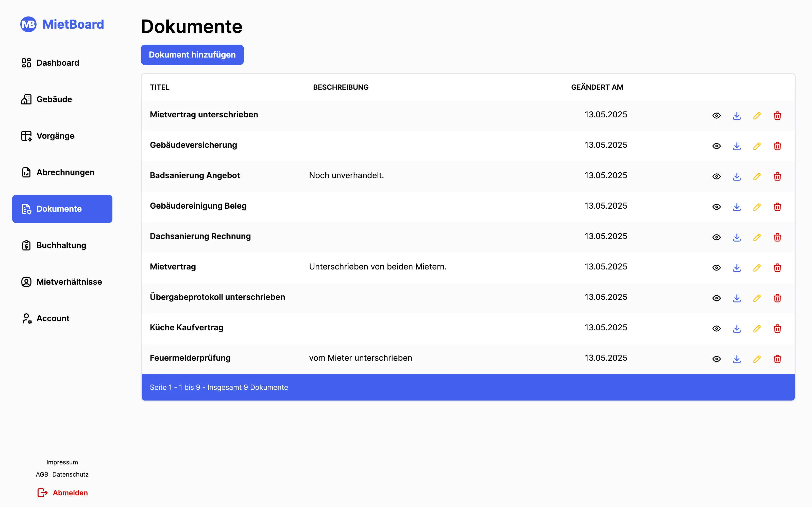
Task: Download the Übergabeprotokoll unterschrieben document
Action: 736,298
